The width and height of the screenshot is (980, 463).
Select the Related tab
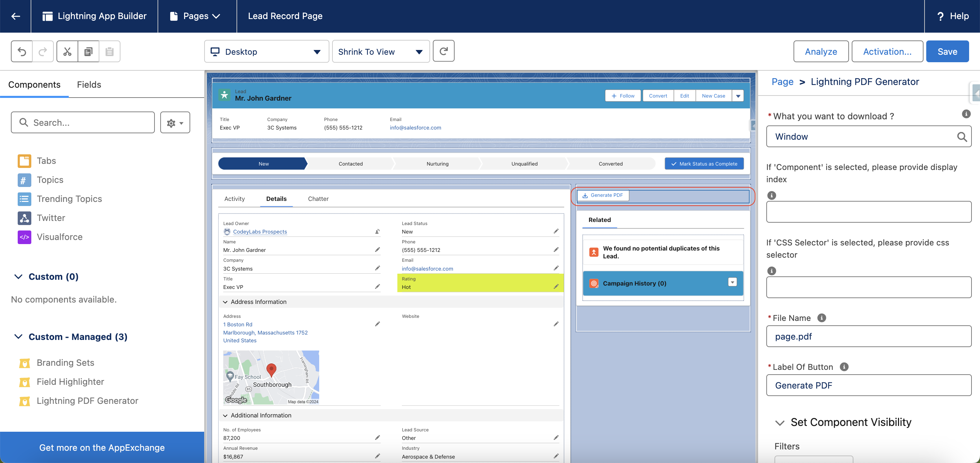coord(600,220)
